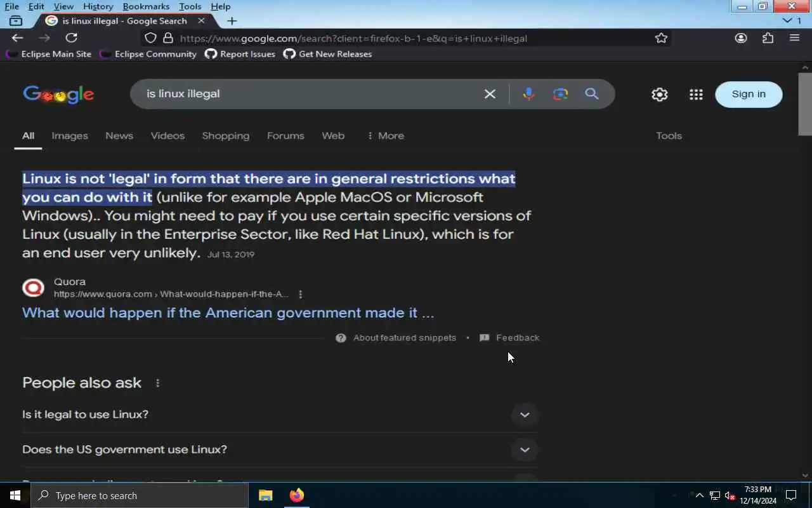Screen dimensions: 812x508
Task: Open 'What would happen if the American government' link
Action: (228, 313)
